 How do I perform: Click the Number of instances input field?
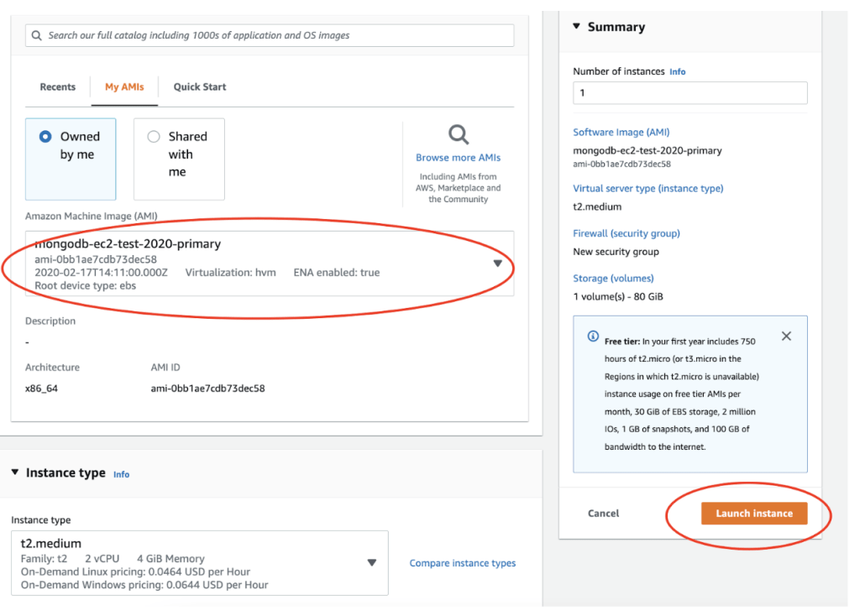pos(689,92)
